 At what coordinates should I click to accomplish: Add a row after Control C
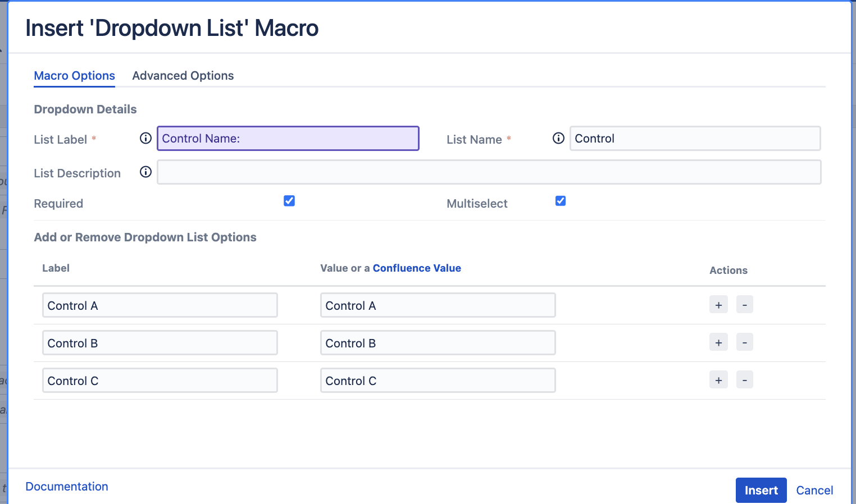click(718, 380)
